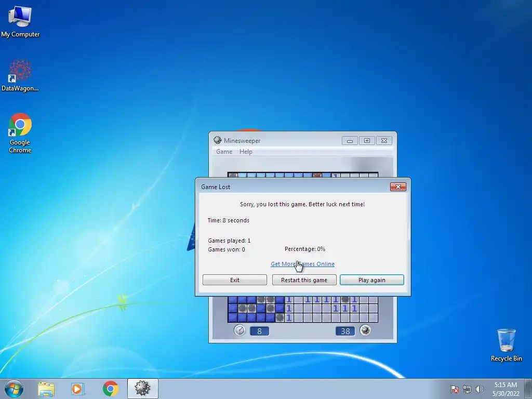Launch Windows Media Player from taskbar
Viewport: 532px width, 399px height.
pos(78,389)
